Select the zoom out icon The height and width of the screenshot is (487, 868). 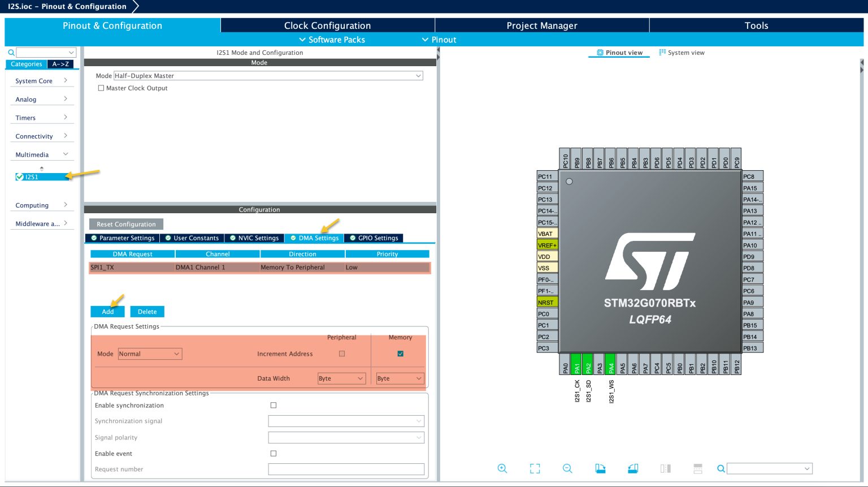567,468
